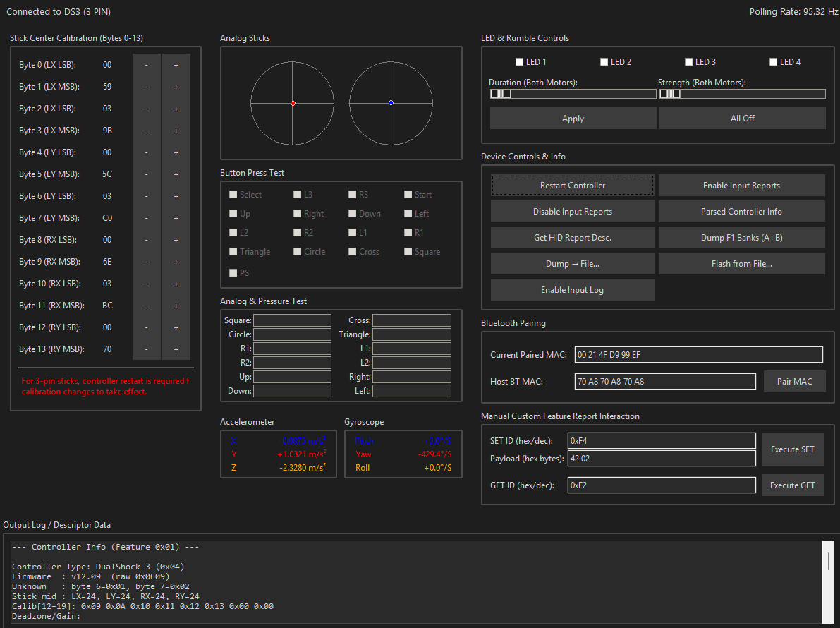This screenshot has height=628, width=840.
Task: Decrement Byte 4 (LY LSB) value
Action: 146,152
